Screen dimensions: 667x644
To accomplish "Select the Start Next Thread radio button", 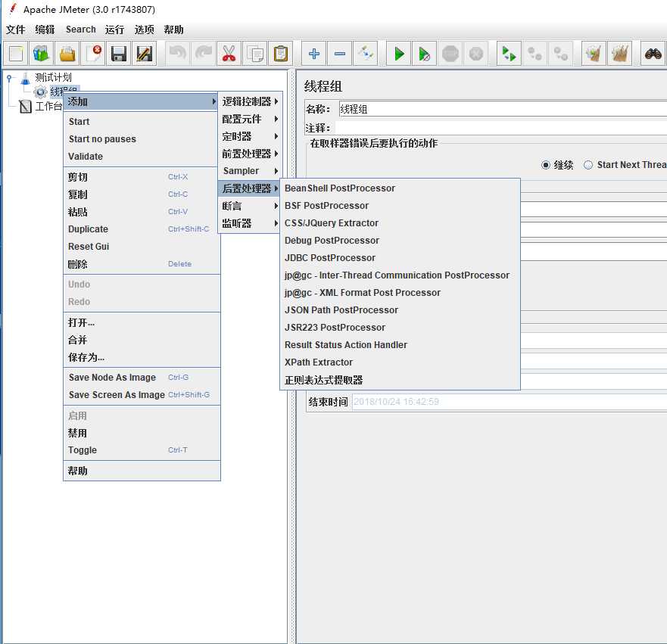I will 588,165.
